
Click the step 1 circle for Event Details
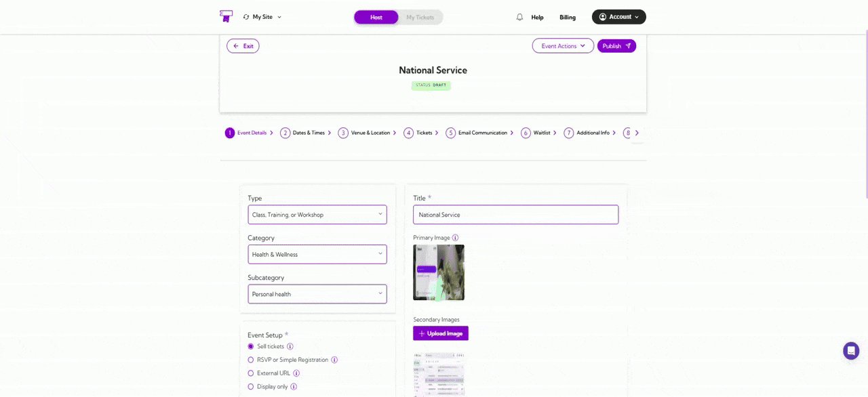pos(230,133)
